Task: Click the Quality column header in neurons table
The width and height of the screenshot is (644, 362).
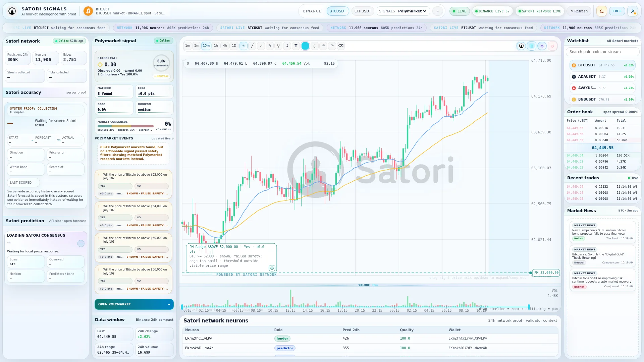Action: point(407,330)
